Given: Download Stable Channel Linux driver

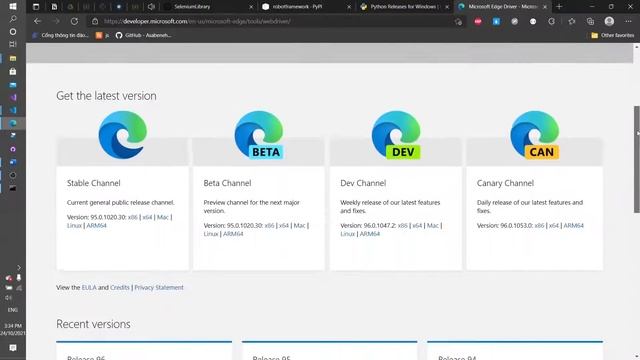Looking at the screenshot, I should coord(74,225).
